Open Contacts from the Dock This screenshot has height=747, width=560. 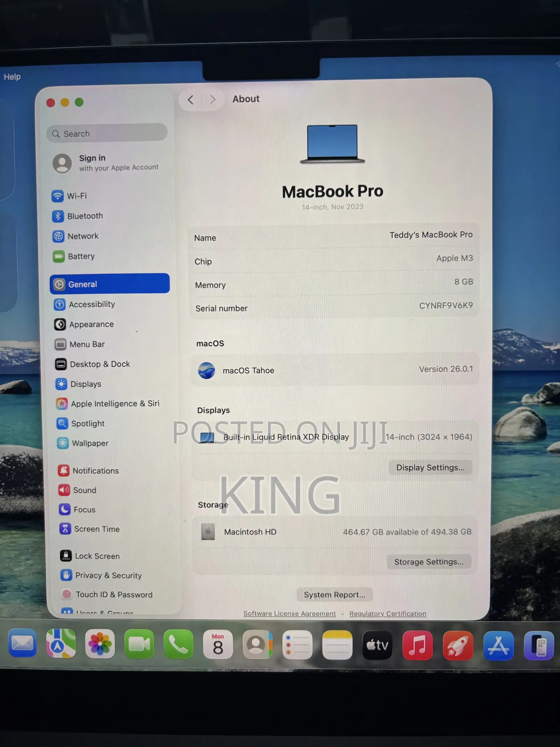[x=258, y=644]
